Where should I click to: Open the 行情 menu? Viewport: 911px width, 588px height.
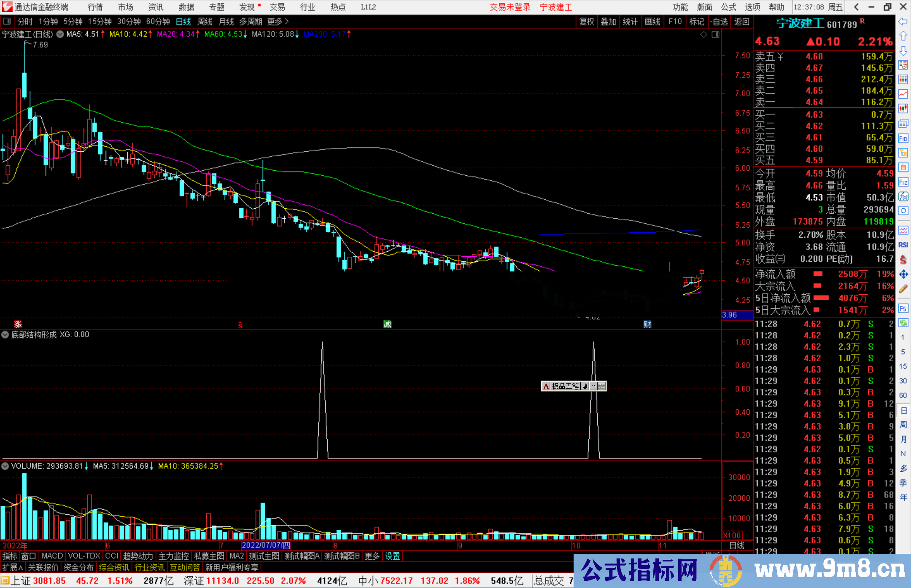(x=95, y=7)
